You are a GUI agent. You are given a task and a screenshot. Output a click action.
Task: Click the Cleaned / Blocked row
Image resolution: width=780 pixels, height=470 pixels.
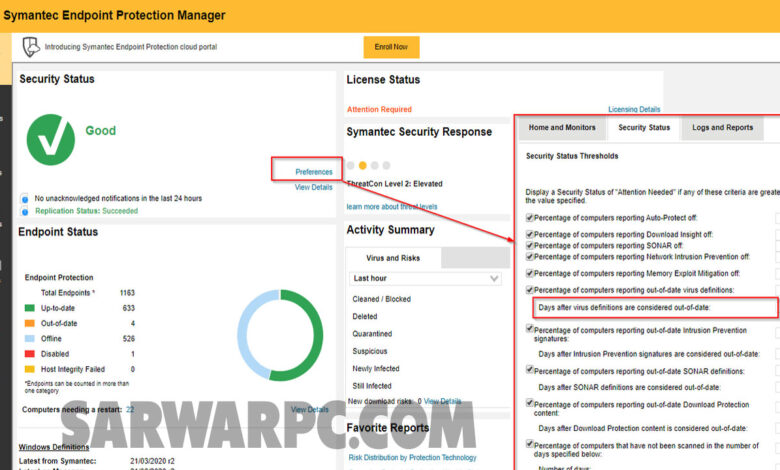(382, 299)
